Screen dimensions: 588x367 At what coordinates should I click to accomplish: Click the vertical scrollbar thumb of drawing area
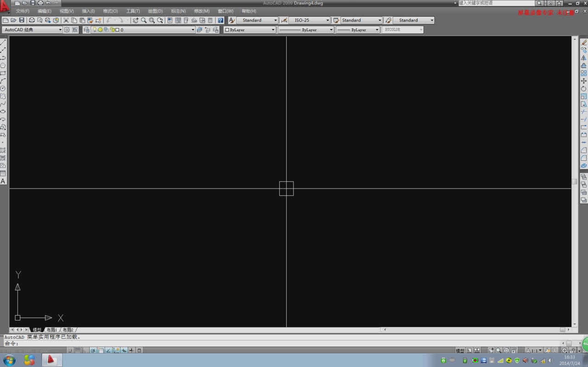(x=574, y=182)
